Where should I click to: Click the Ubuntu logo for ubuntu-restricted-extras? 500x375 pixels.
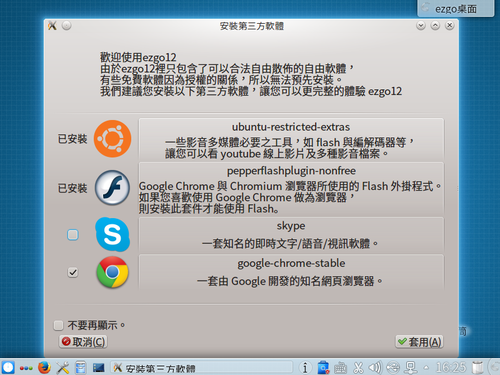(x=112, y=139)
